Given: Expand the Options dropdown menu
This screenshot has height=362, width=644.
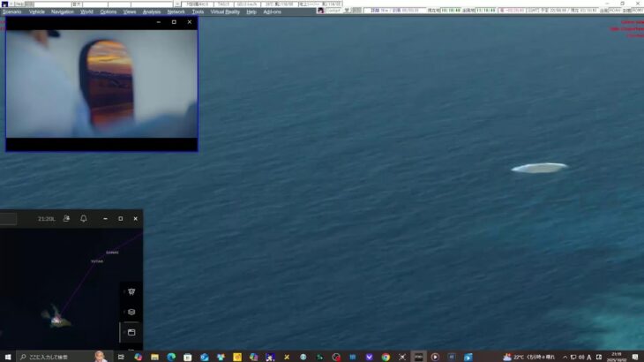Looking at the screenshot, I should (108, 11).
